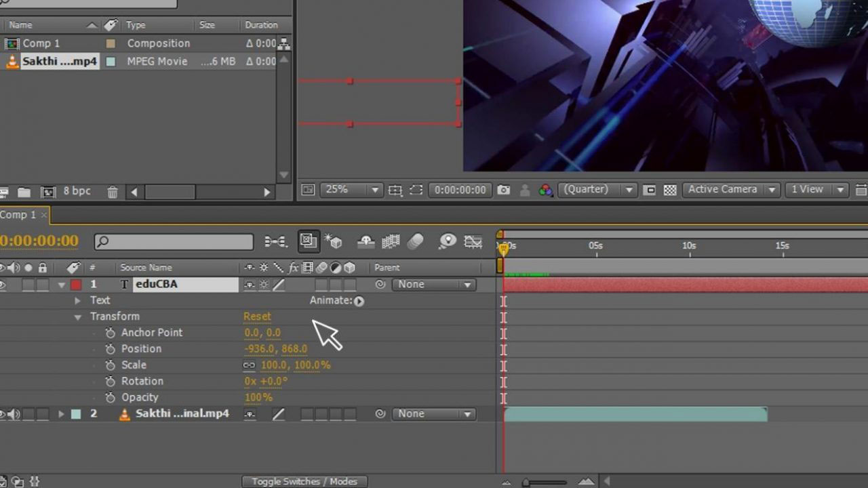868x488 pixels.
Task: Enable motion blur for the composition
Action: coord(416,241)
